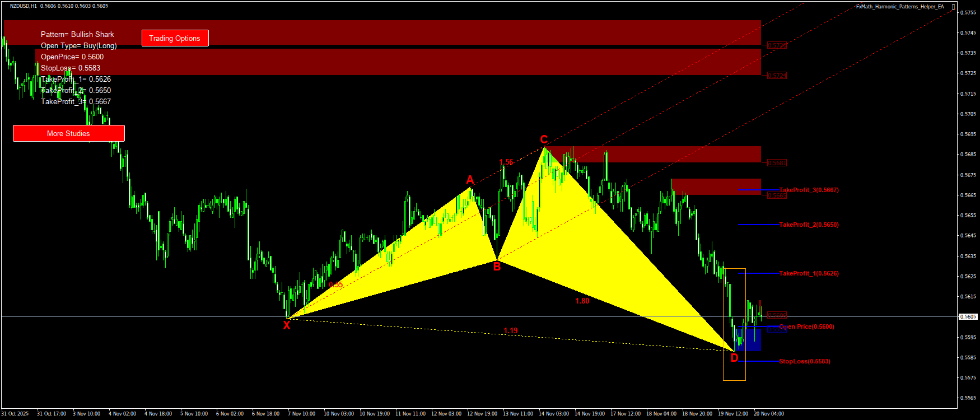Select the 0.5724 supply zone price tag
980x420 pixels.
(777, 76)
